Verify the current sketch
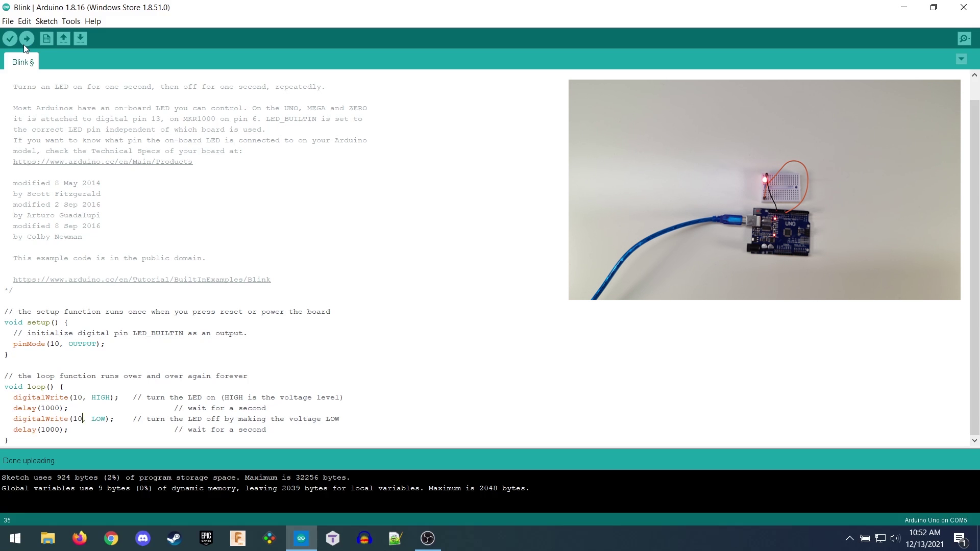Screen dimensions: 980x551 [x=10, y=38]
